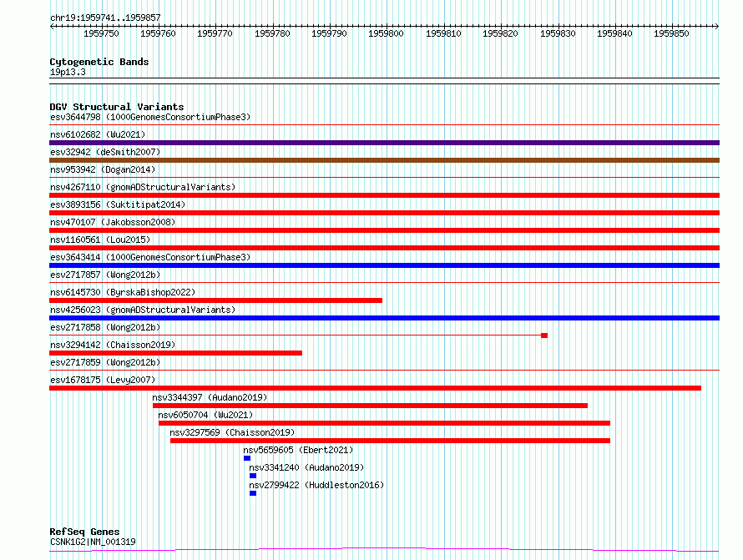Select the nsv4267110 gnomAD red bar

[x=384, y=195]
